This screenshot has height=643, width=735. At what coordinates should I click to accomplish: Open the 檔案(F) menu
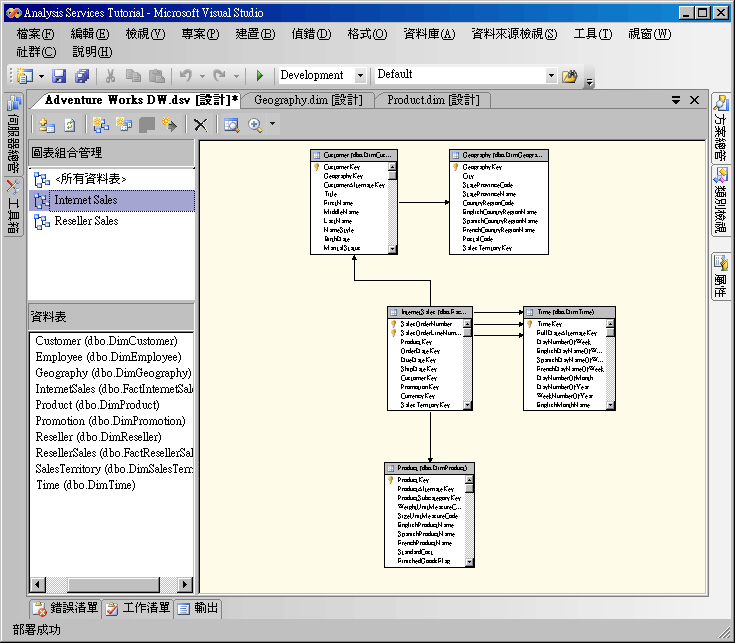point(36,34)
